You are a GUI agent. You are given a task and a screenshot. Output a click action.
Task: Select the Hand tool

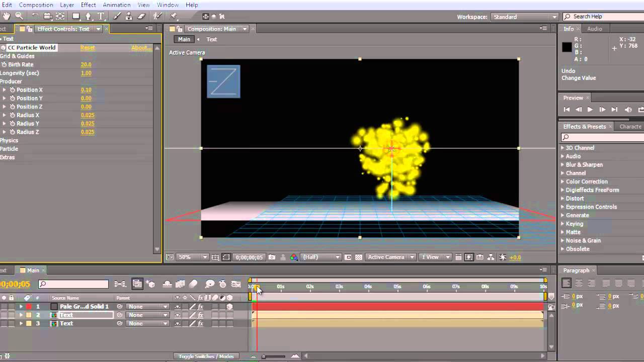click(6, 16)
